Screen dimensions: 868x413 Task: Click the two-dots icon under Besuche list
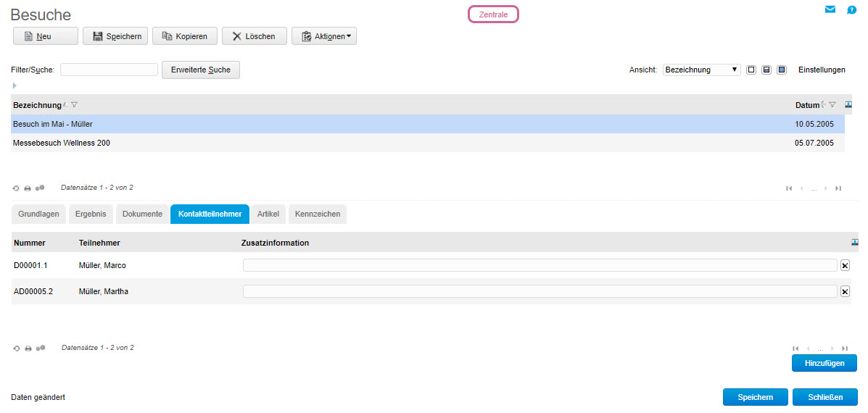pyautogui.click(x=40, y=188)
